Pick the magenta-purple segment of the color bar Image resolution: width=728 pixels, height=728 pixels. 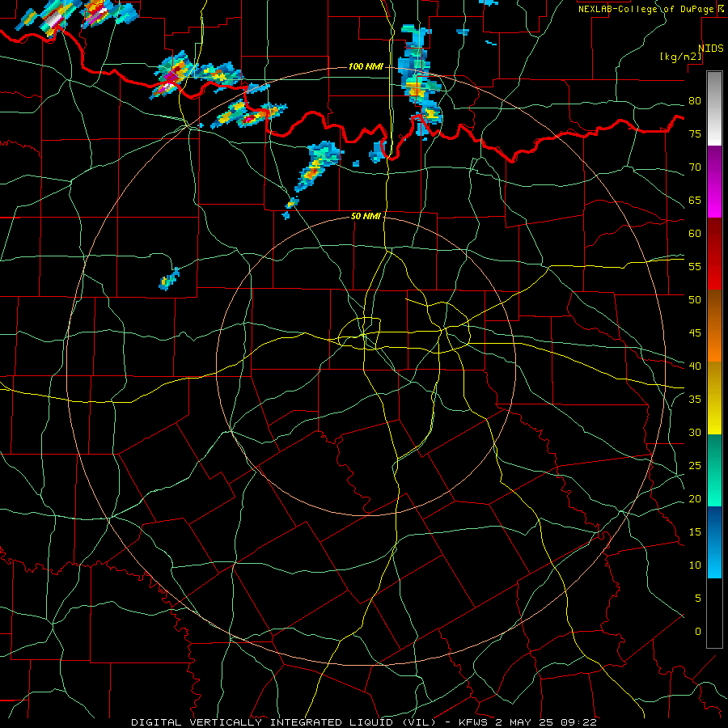(x=714, y=181)
